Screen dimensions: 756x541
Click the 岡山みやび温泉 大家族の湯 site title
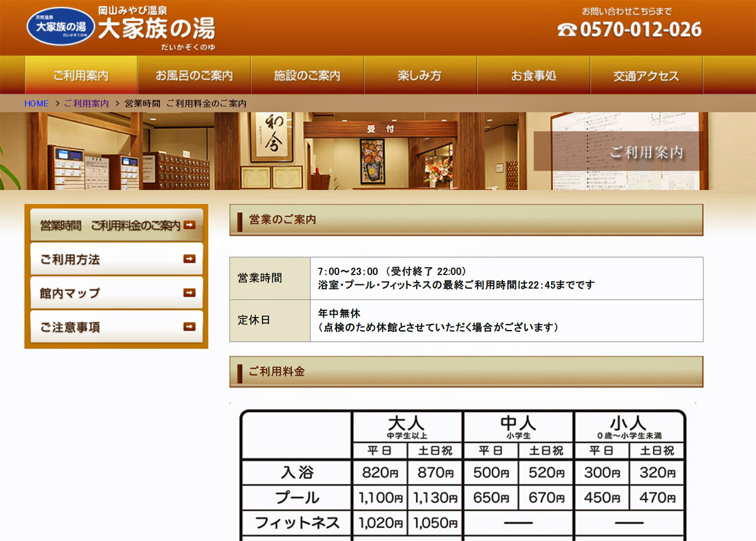(156, 28)
